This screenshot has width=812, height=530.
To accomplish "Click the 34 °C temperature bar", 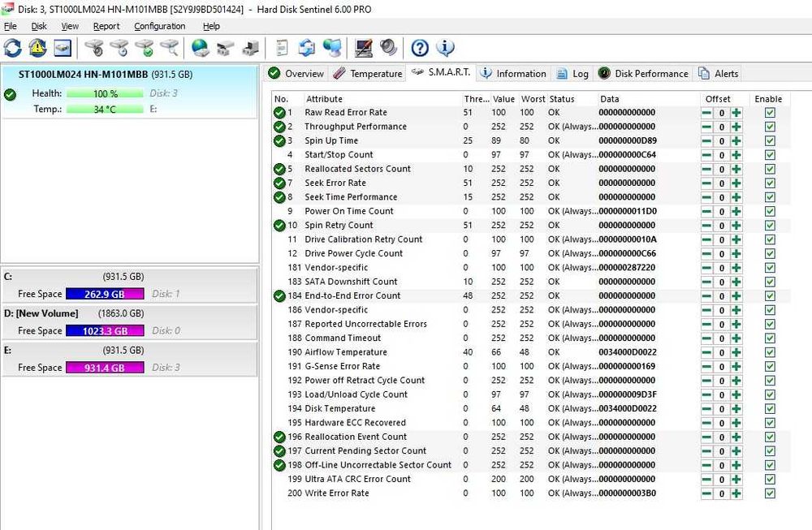I will click(105, 110).
